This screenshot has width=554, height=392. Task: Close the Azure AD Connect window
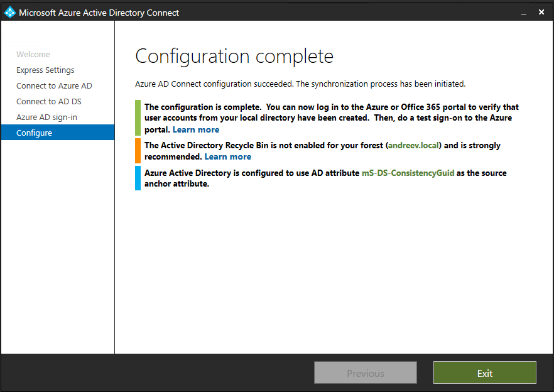tap(541, 13)
